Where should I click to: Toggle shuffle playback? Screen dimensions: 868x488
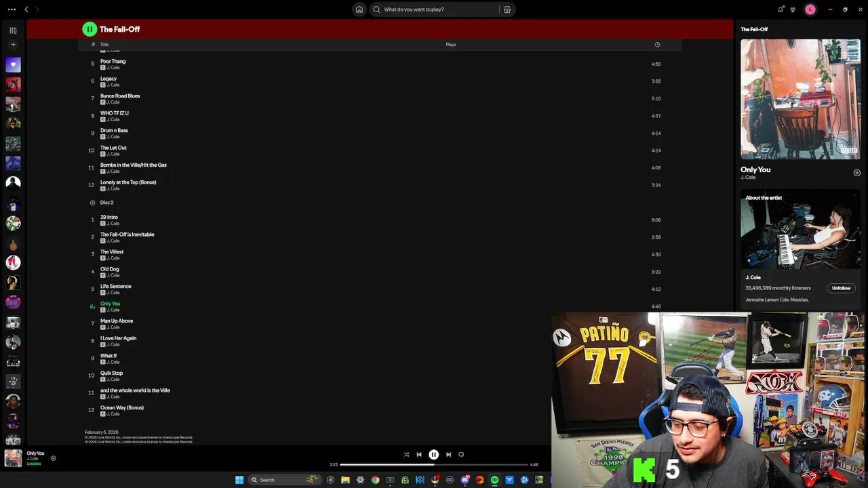[406, 455]
